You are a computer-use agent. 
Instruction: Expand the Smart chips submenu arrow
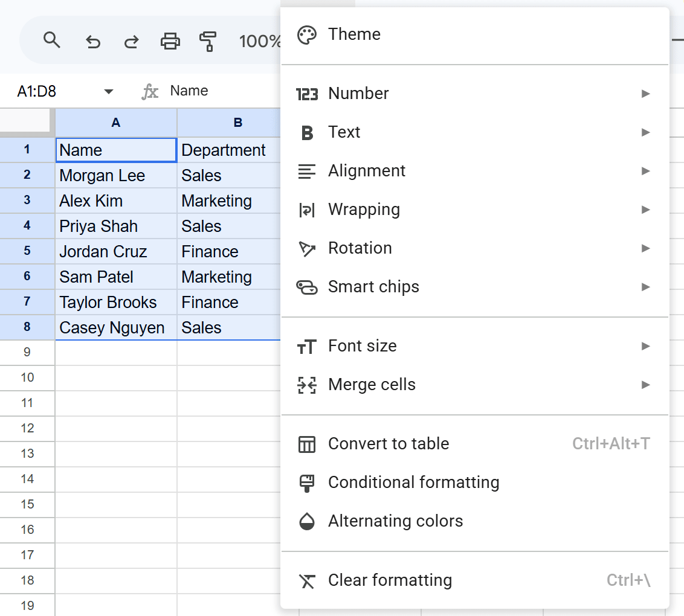click(x=645, y=287)
